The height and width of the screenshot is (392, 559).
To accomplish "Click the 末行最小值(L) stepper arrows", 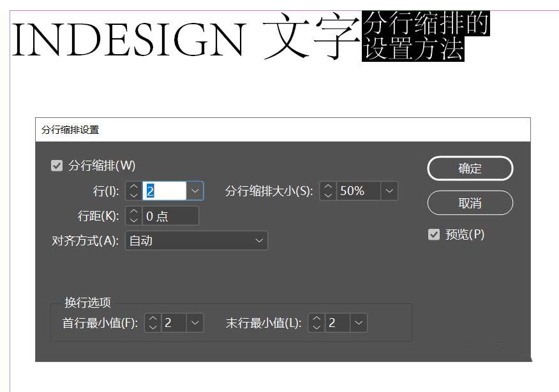I will tap(317, 323).
